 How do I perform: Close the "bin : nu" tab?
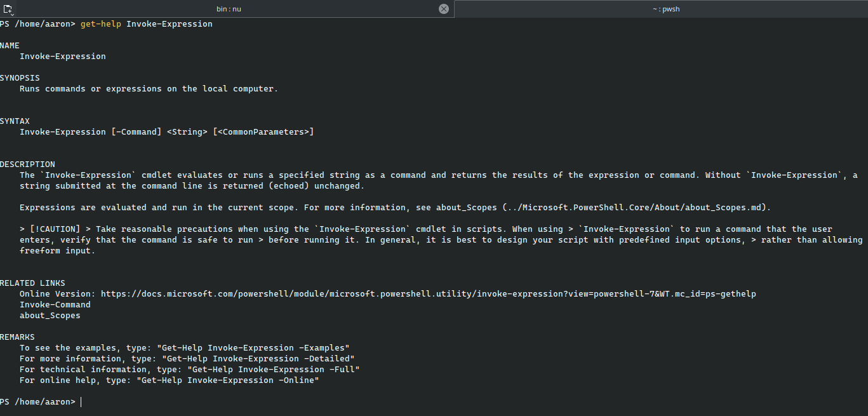tap(443, 9)
